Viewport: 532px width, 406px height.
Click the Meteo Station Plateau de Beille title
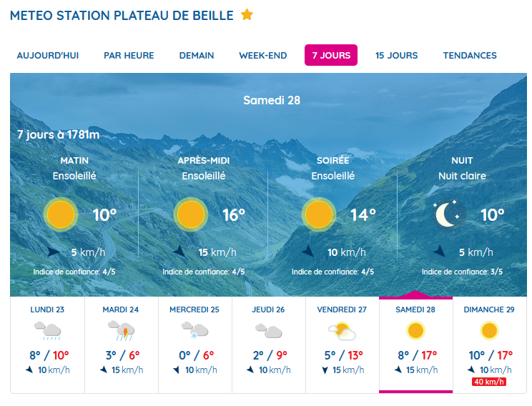click(122, 15)
